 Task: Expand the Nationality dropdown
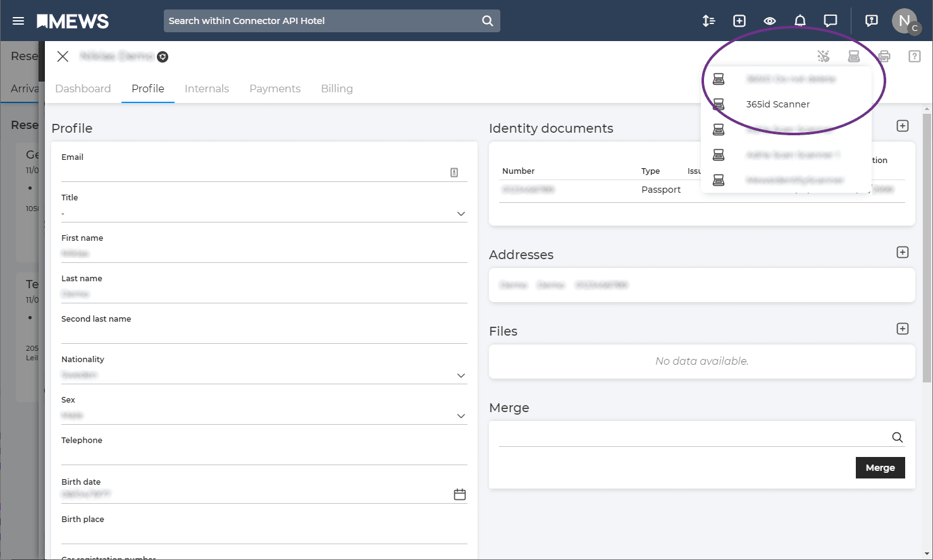(x=460, y=375)
